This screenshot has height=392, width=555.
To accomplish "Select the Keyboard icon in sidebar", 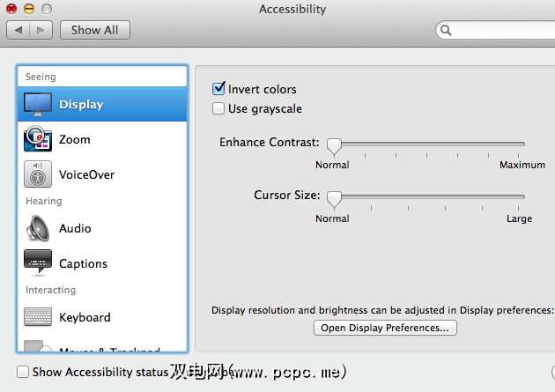I will coord(38,317).
